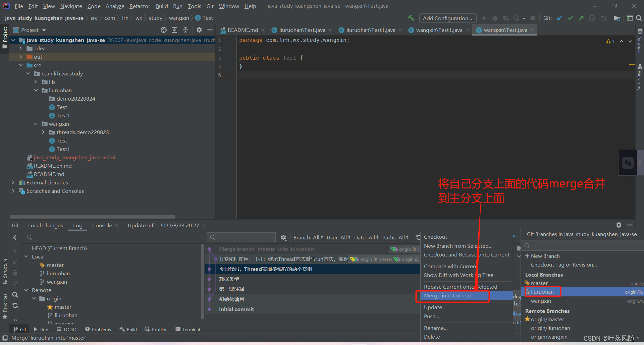644x345 pixels.
Task: Open Search Everywhere magnifier icon
Action: tap(639, 18)
